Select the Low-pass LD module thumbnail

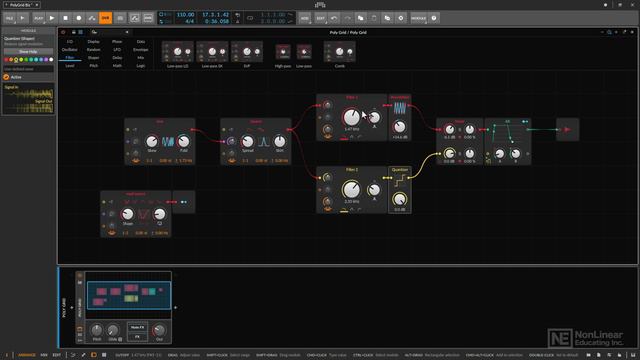pos(178,52)
